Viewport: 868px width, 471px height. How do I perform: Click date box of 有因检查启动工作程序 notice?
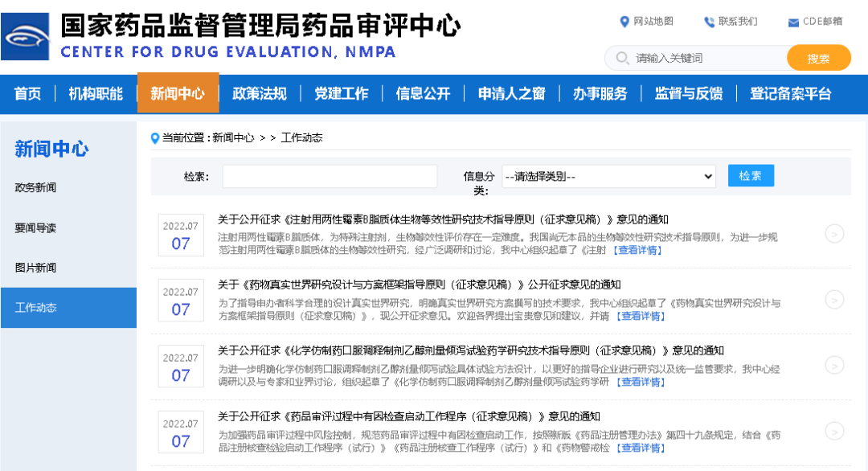tap(181, 432)
